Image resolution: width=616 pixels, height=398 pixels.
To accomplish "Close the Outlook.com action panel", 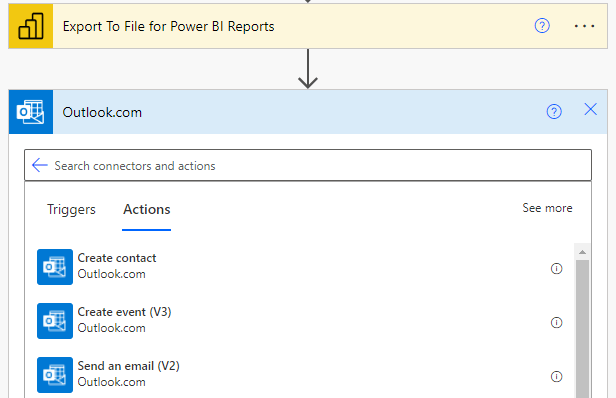I will click(x=590, y=109).
